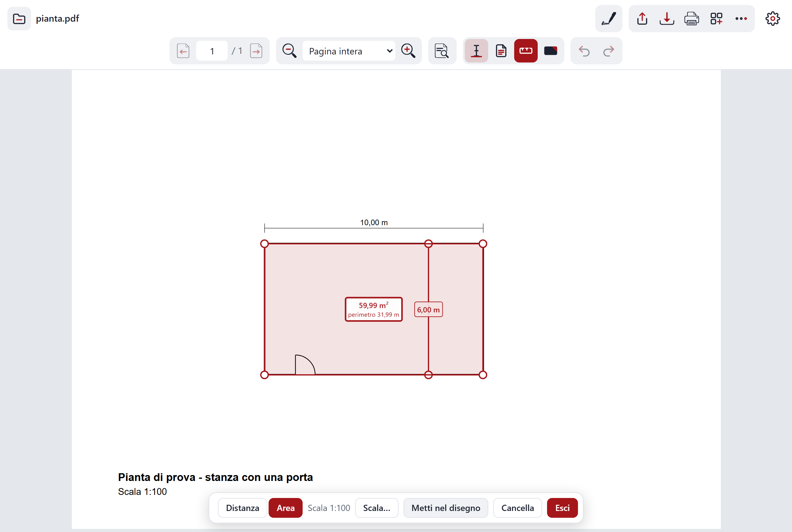Click the printer icon
The width and height of the screenshot is (792, 532).
[691, 19]
